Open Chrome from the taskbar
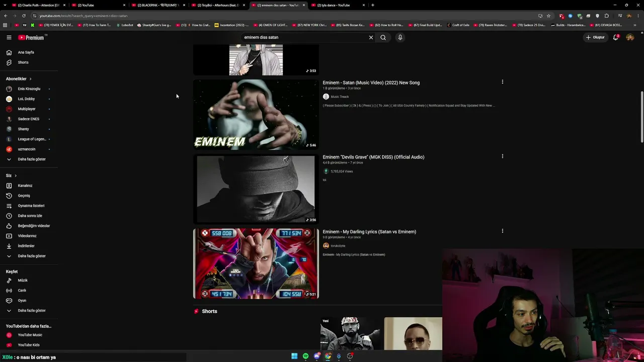Viewport: 644px width, 362px height. pos(328,356)
